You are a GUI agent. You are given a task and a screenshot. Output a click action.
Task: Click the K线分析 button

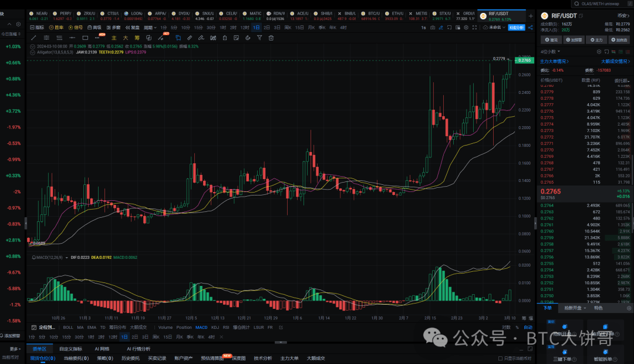(516, 27)
